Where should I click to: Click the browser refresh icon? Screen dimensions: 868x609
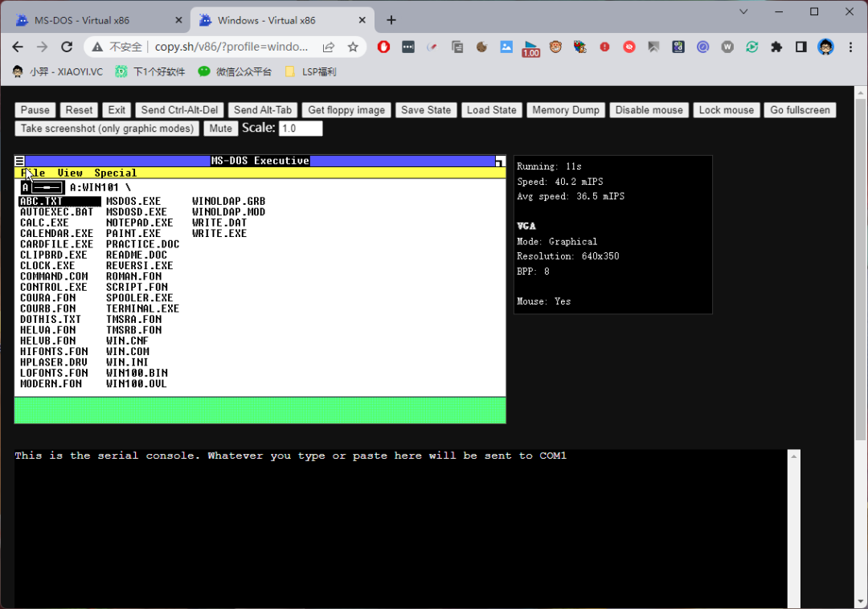pyautogui.click(x=68, y=47)
